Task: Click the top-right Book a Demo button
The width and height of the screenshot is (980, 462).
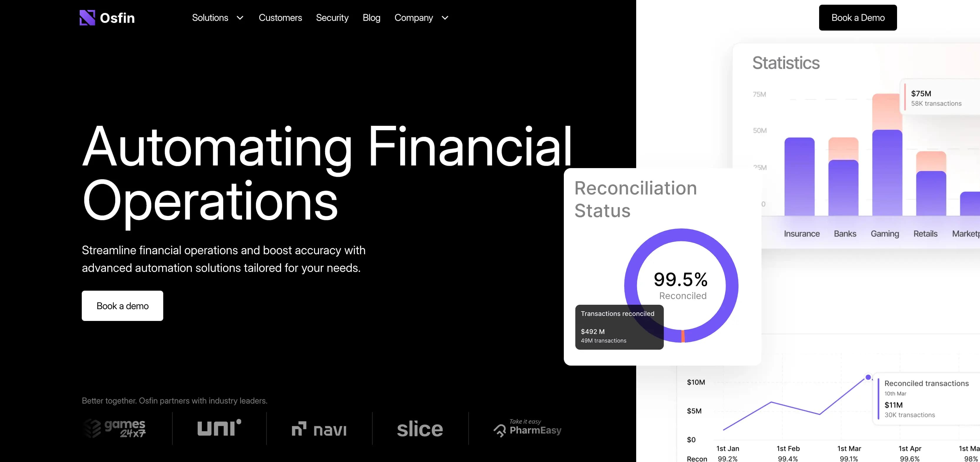Action: 858,18
